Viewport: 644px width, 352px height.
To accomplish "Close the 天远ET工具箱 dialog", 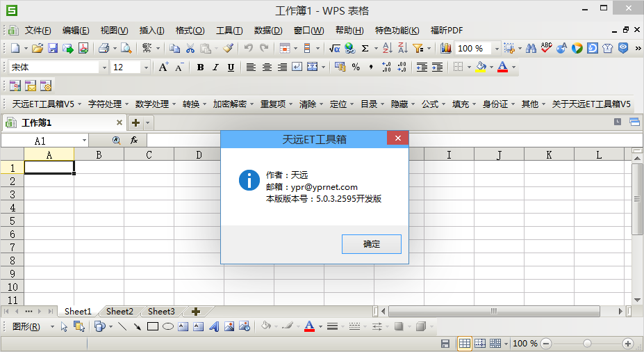I will coord(397,138).
